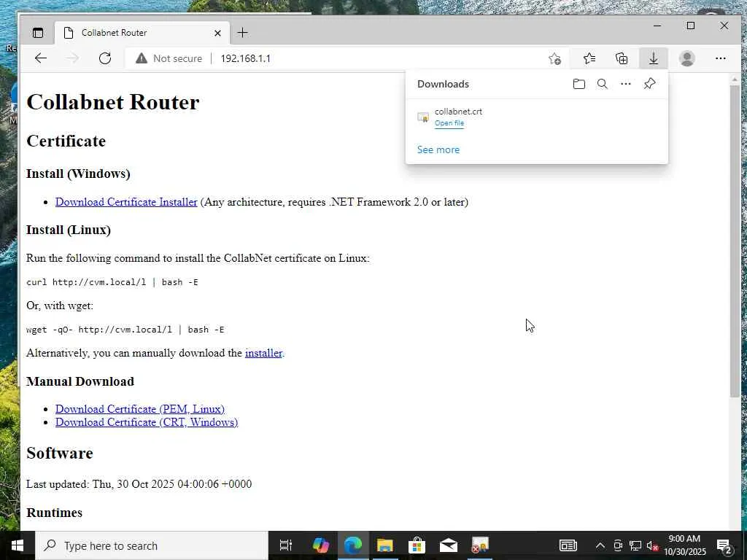Click the curl command text line
Viewport: 747px width, 560px height.
(112, 282)
